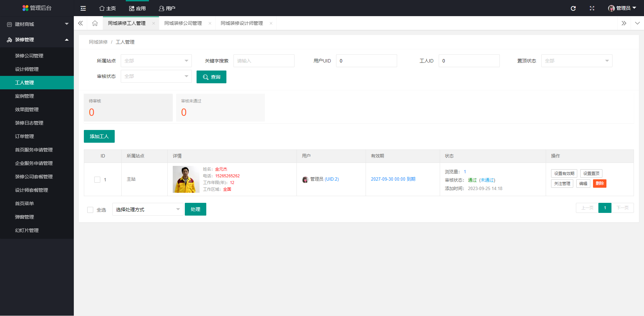Click 编辑 for worker 金元杰
The height and width of the screenshot is (316, 644).
point(583,184)
